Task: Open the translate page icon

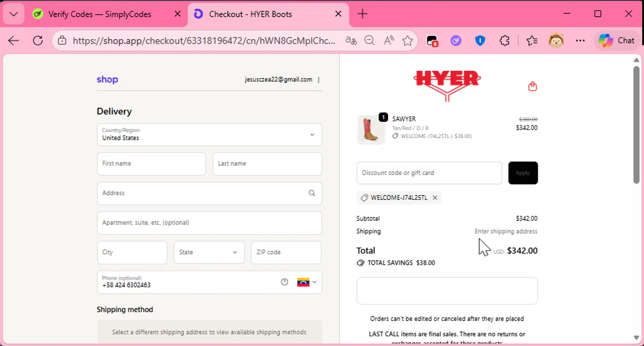Action: [351, 41]
